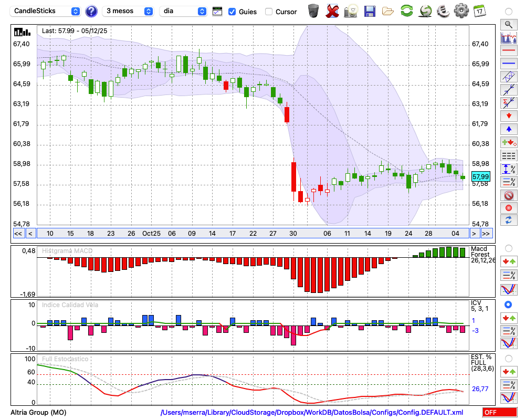The width and height of the screenshot is (525, 420).
Task: Click the green dollar sign icon
Action: coord(426,11)
